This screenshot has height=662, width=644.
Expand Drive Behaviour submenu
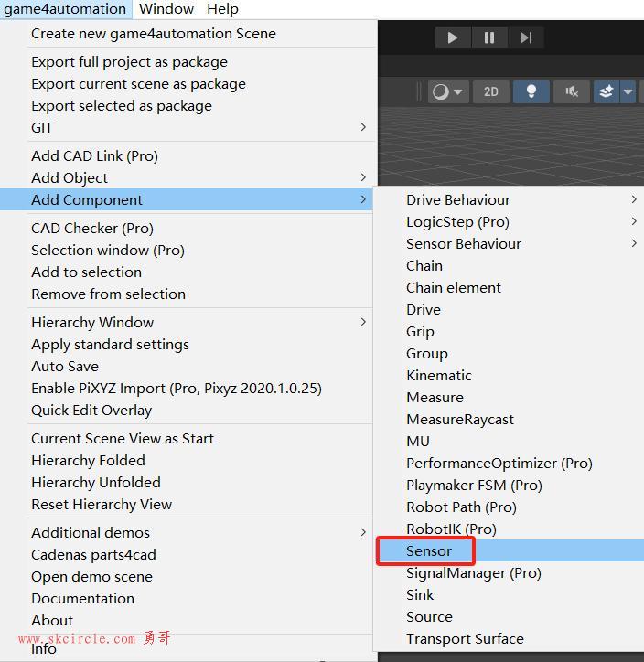[x=509, y=199]
